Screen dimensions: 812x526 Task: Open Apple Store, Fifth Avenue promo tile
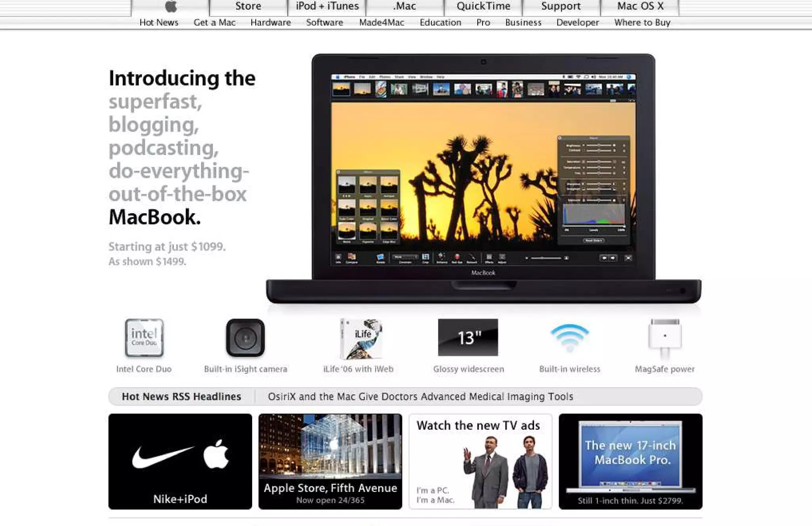pos(330,461)
